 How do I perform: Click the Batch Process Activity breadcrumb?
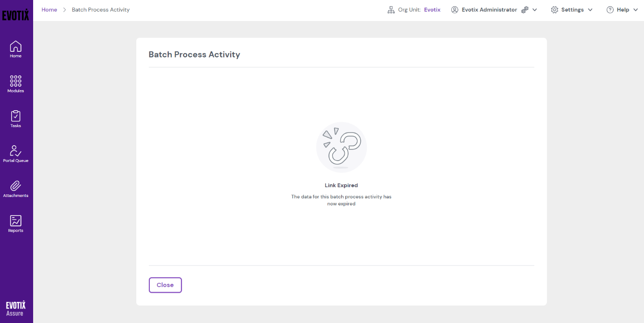101,10
